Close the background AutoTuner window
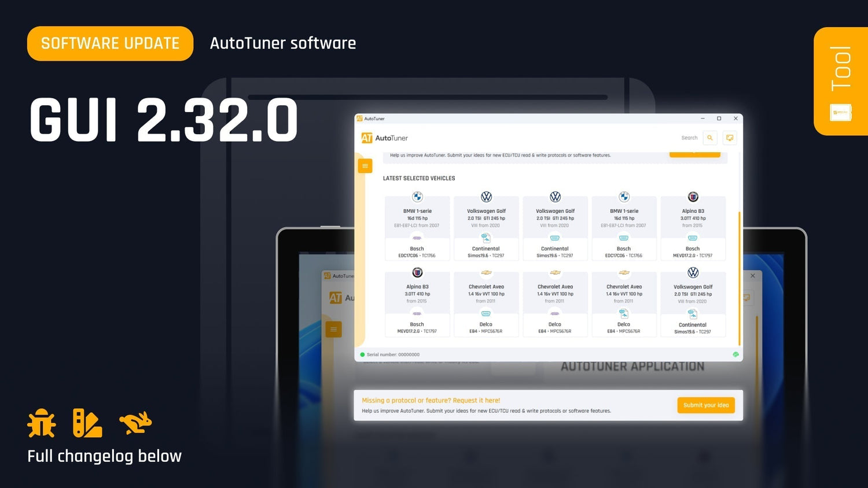The width and height of the screenshot is (868, 488). 752,276
